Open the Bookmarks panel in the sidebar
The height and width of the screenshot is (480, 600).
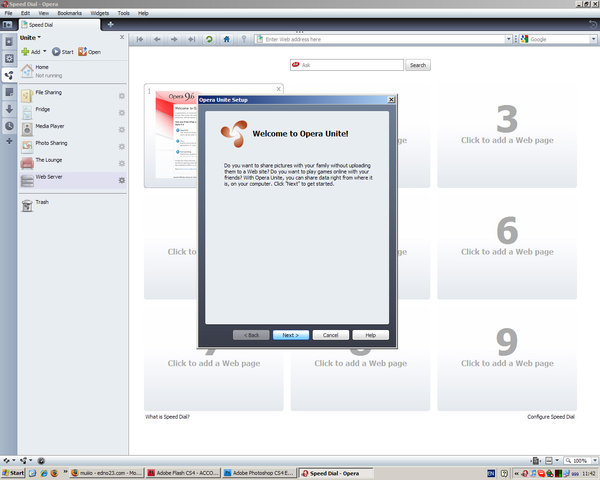(9, 42)
